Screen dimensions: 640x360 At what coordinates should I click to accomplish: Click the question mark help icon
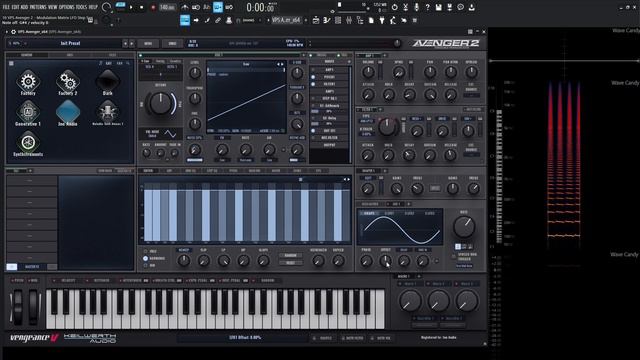point(427,7)
